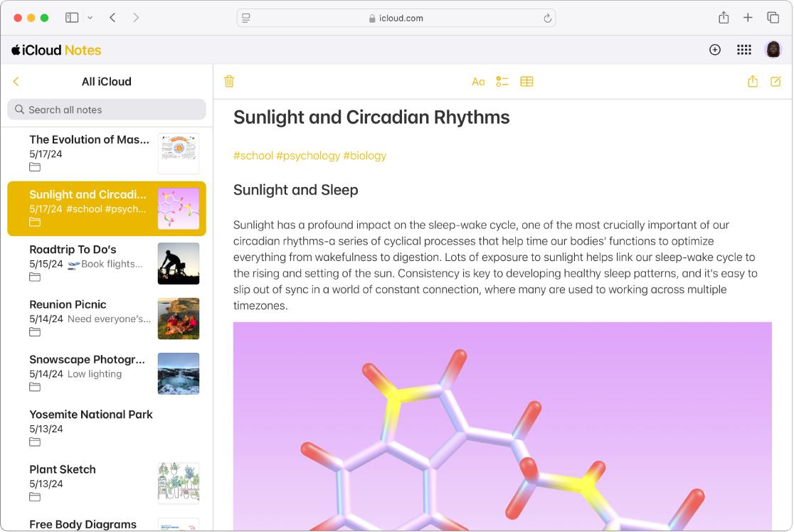Insert a table using the table icon

coord(526,81)
